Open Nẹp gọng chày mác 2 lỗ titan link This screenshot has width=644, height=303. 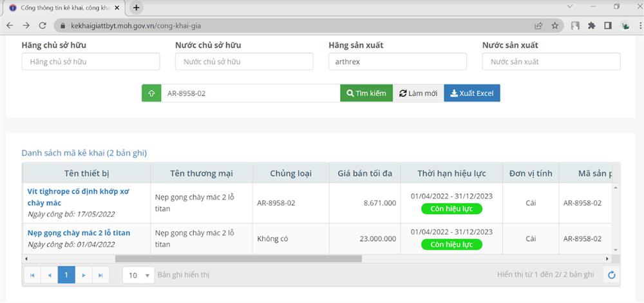[79, 233]
